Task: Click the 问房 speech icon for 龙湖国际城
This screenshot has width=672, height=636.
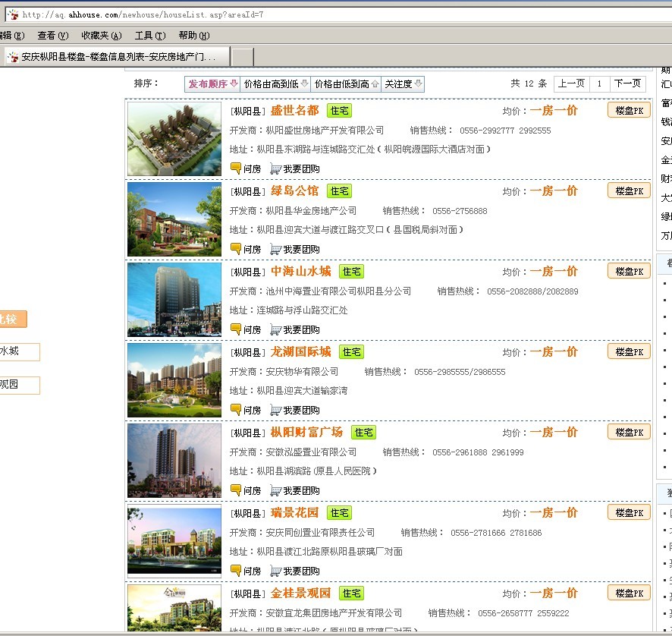Action: pos(236,410)
